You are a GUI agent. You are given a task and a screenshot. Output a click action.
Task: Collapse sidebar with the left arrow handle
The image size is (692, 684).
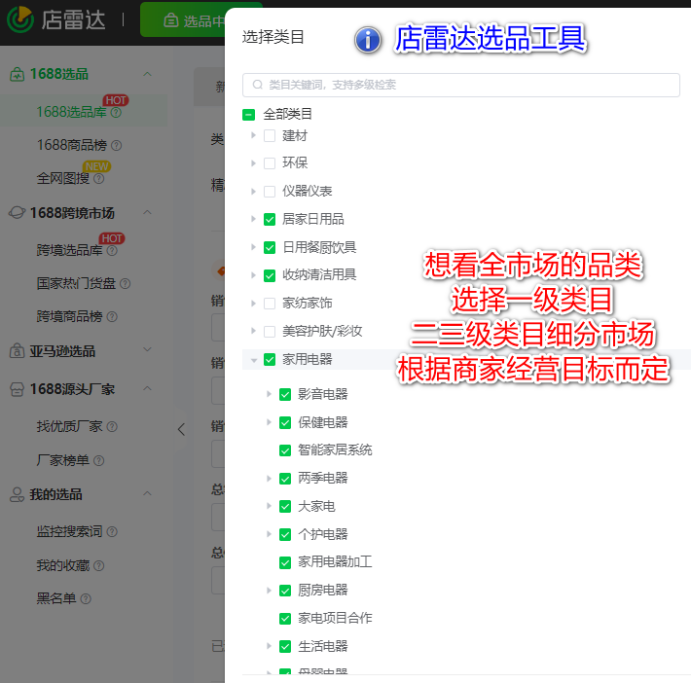pyautogui.click(x=181, y=429)
